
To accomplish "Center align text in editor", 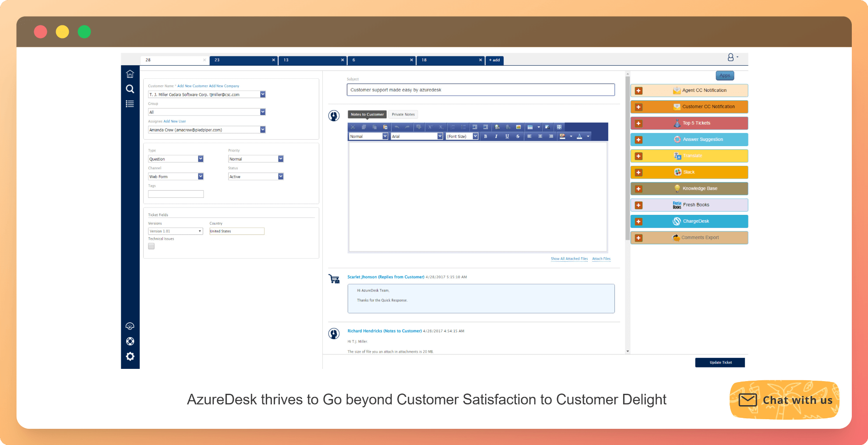I will point(540,136).
